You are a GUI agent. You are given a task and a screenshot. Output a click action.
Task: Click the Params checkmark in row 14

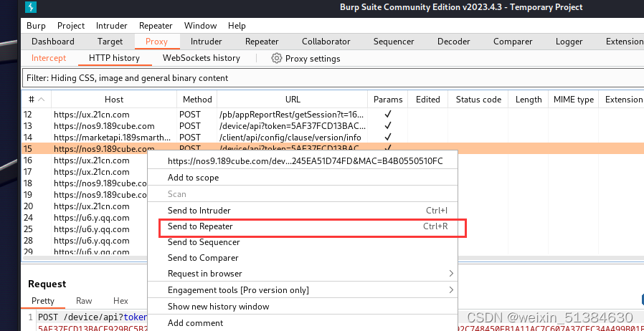coord(388,138)
